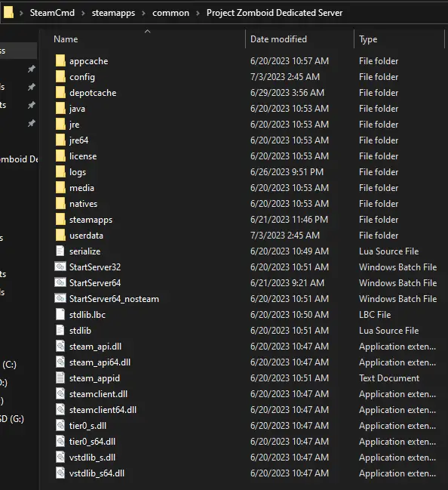The image size is (448, 490).
Task: Select the config folder icon
Action: 60,77
